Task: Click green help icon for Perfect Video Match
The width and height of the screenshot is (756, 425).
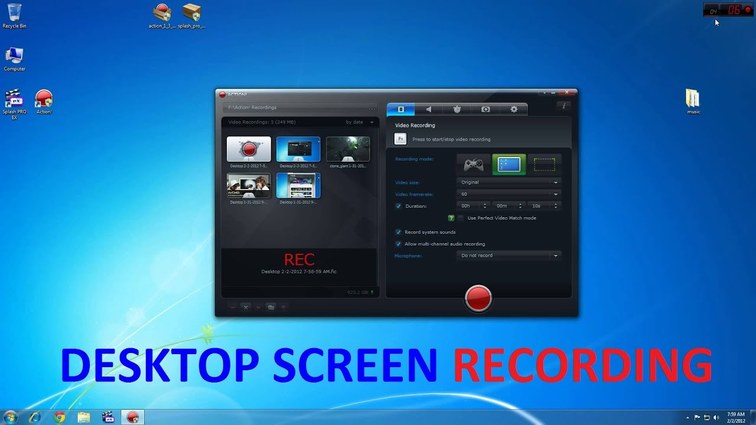Action: 451,218
